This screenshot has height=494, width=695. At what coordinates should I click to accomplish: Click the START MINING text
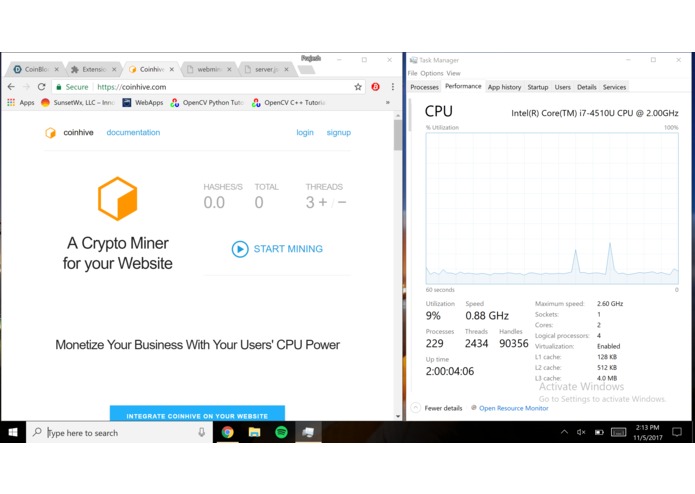288,249
